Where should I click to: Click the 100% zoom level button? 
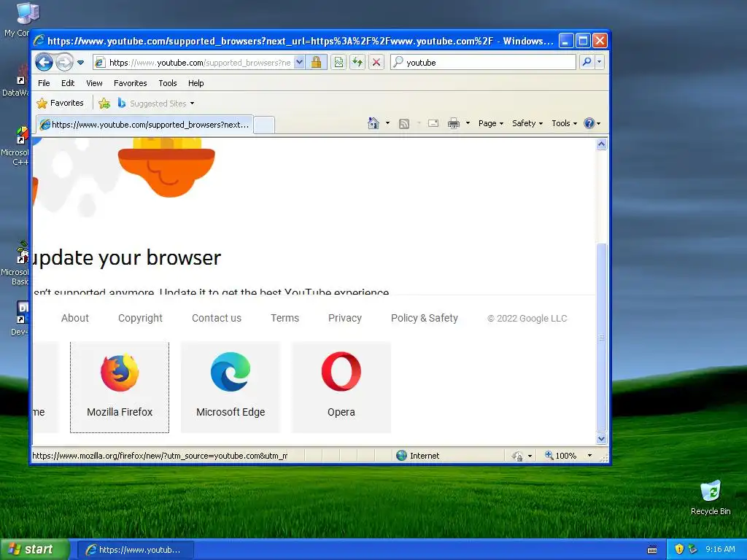point(561,456)
